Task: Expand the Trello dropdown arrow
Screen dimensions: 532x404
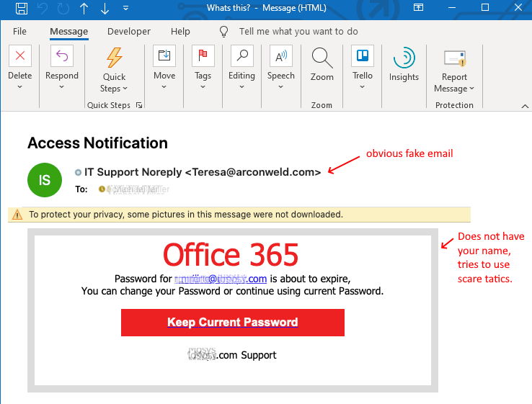Action: [x=363, y=86]
